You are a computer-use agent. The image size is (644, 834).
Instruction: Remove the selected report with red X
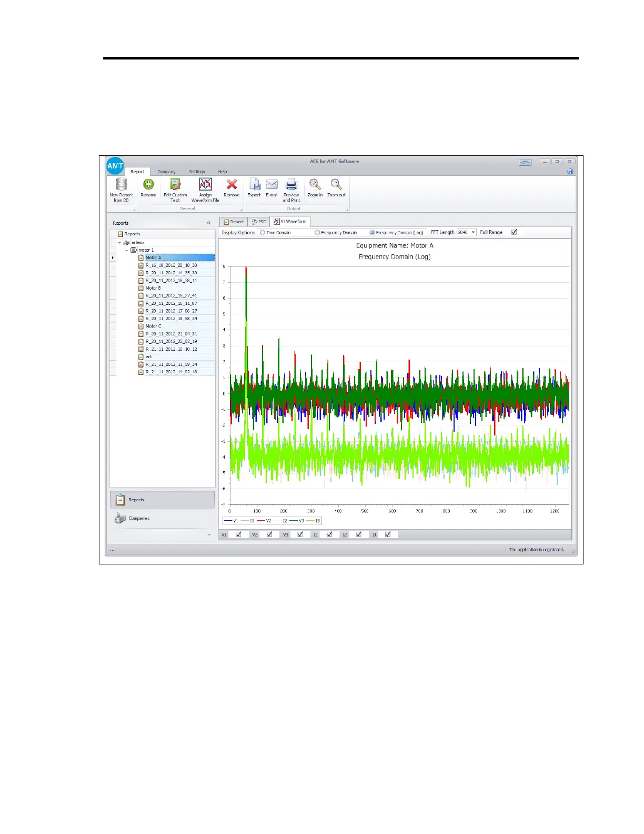pos(232,185)
